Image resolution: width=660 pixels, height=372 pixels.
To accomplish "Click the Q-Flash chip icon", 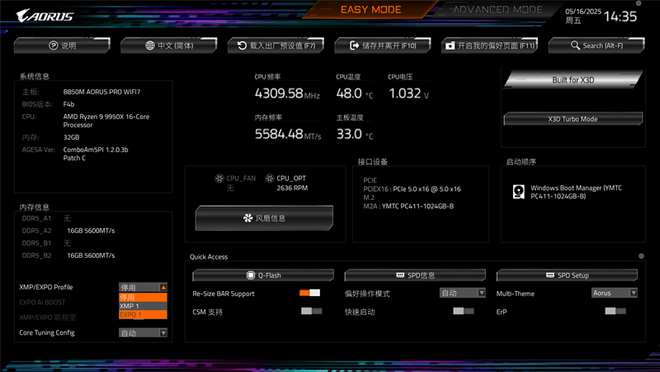I will (250, 275).
